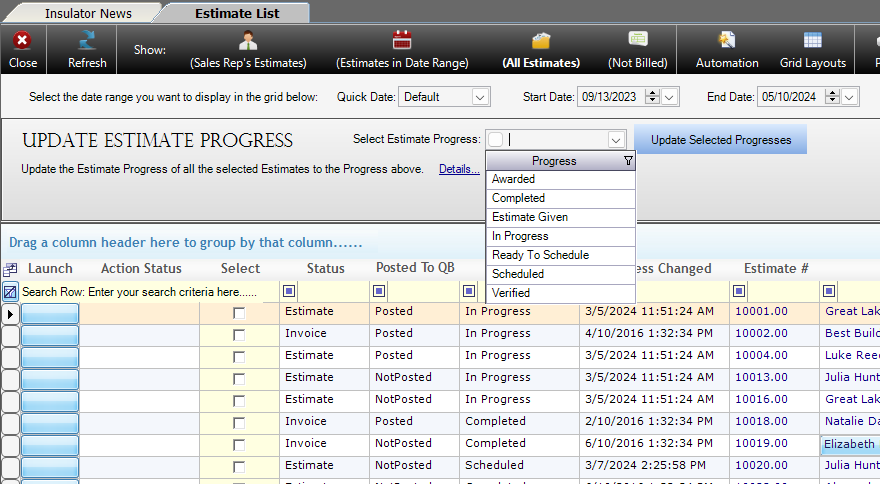880x484 pixels.
Task: Show Not Billed estimates
Action: click(638, 51)
